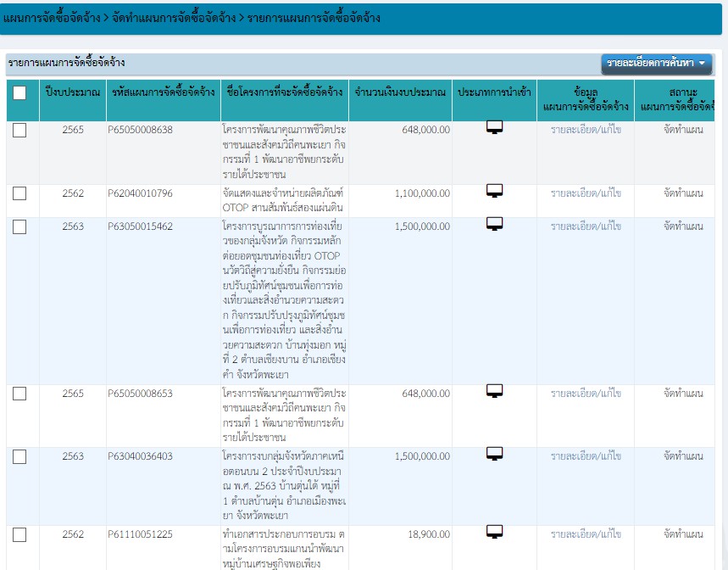Click monitor icon for plan P65050008638
This screenshot has width=728, height=570.
(x=494, y=128)
